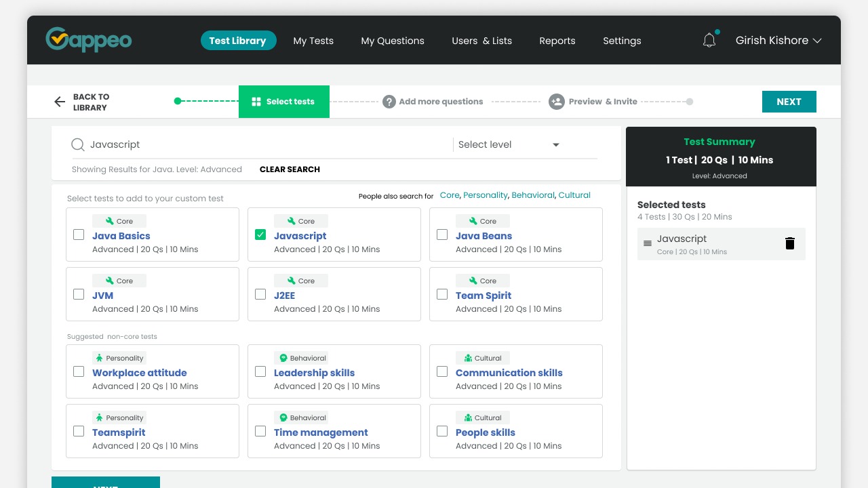Open the Reports tab

[557, 41]
